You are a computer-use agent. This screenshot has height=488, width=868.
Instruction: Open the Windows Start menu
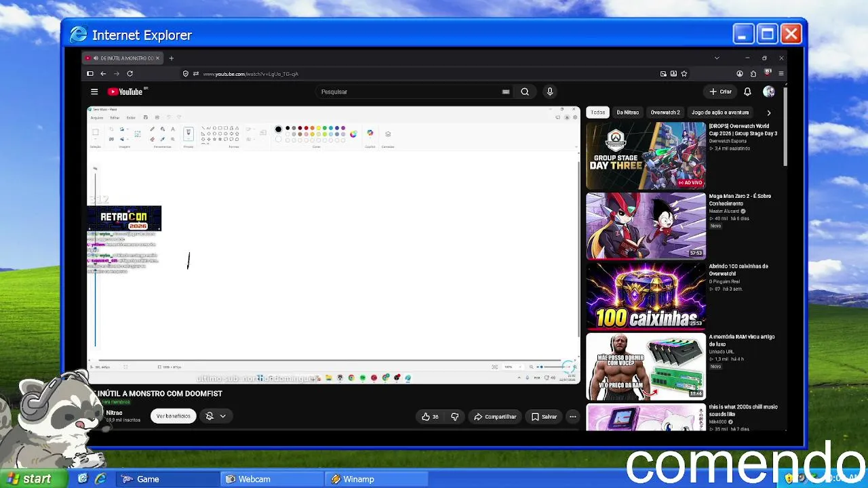[34, 479]
